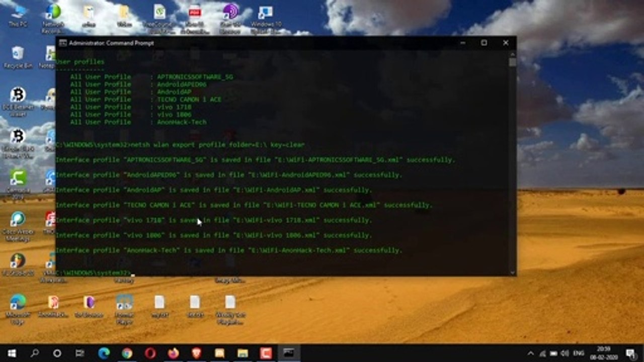The image size is (644, 362).
Task: Open the Camtasia desktop shortcut
Action: click(x=18, y=184)
